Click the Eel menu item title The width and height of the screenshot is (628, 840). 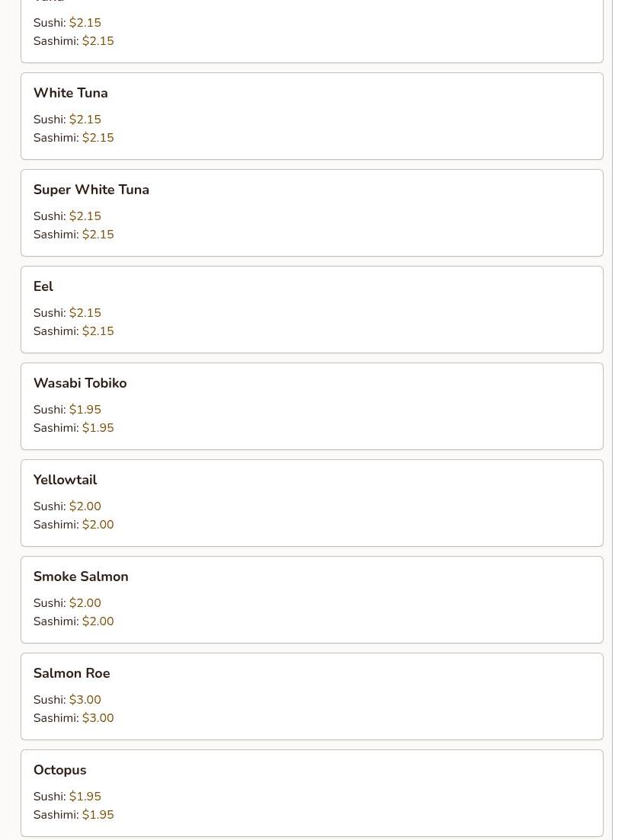coord(43,286)
